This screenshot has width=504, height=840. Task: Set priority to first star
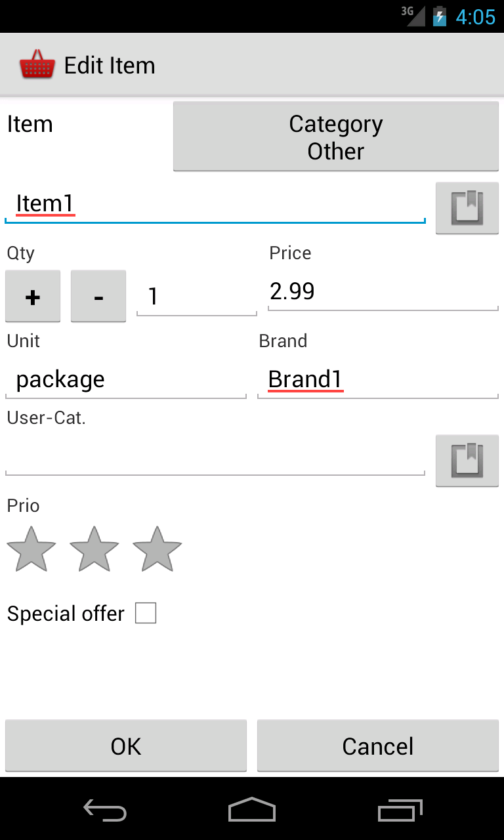31,549
